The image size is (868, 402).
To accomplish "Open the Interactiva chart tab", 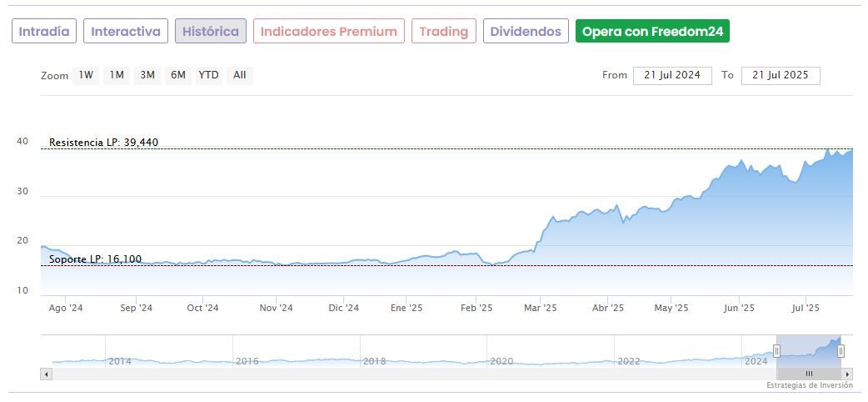I will 126,32.
